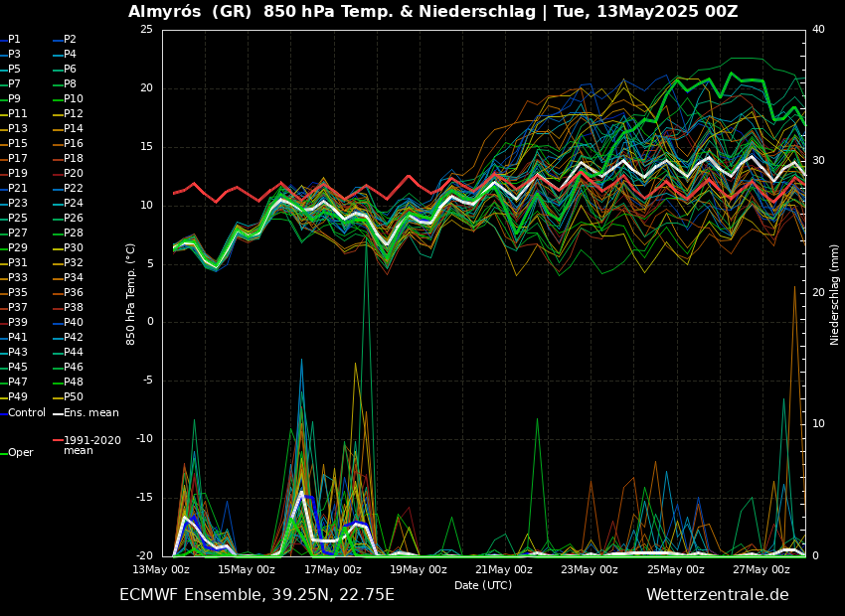Click the 27May 00z date tick
The height and width of the screenshot is (616, 845).
[761, 569]
